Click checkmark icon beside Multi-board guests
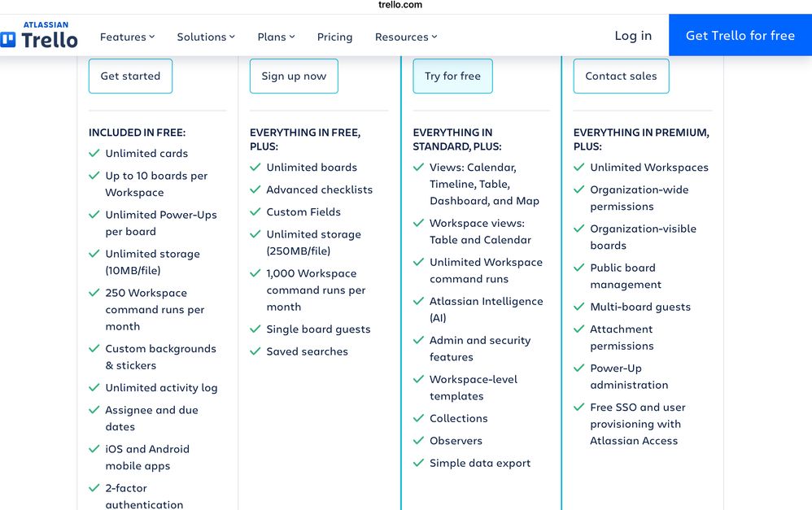 [579, 307]
